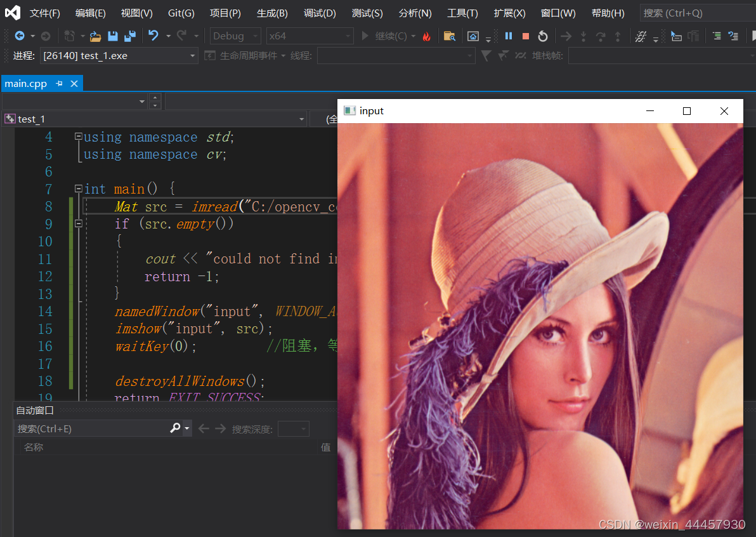This screenshot has height=537, width=756.
Task: Click the Hot Reload flame icon
Action: pos(427,36)
